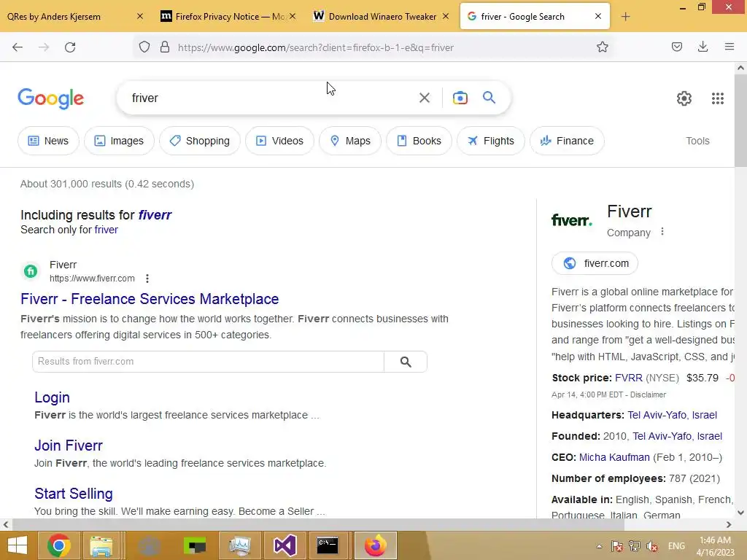Click the fiverr.com website button
This screenshot has width=747, height=560.
point(595,263)
